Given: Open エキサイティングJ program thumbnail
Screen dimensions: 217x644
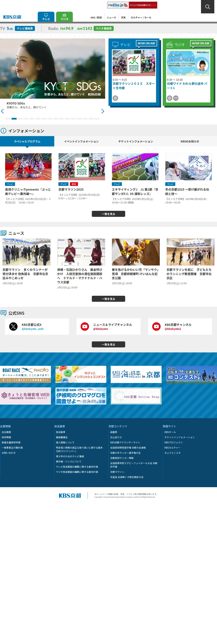Looking at the screenshot, I should pyautogui.click(x=135, y=167).
